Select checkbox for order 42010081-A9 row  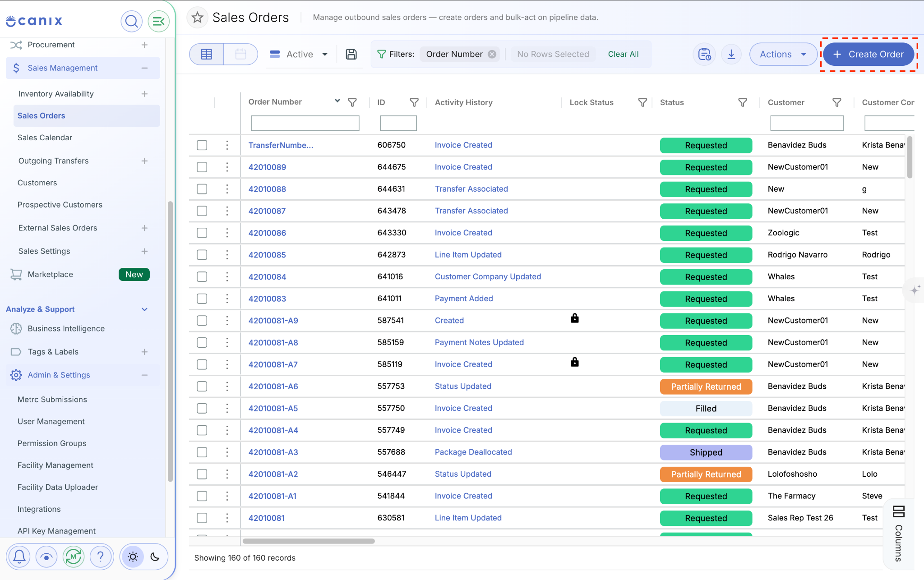(202, 321)
